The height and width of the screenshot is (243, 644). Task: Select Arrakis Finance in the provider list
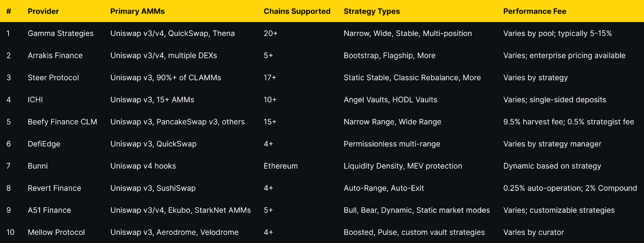(x=55, y=56)
